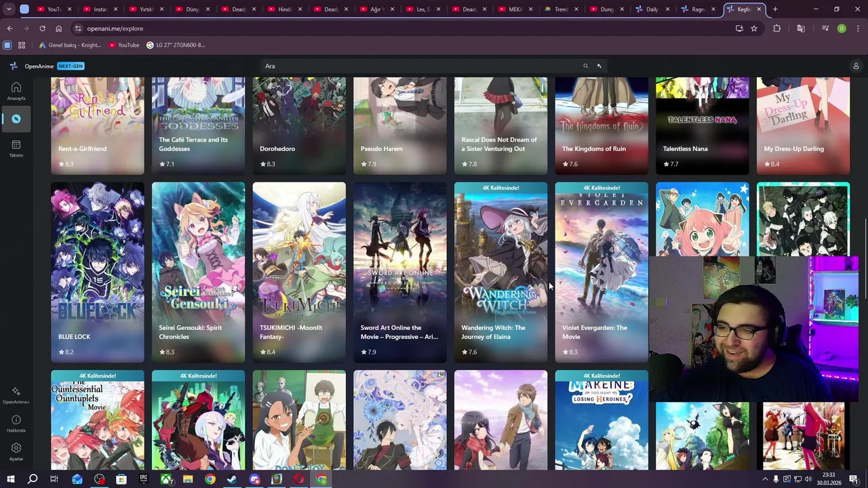This screenshot has width=868, height=488.
Task: Open the media control icon in toolbar
Action: tap(825, 28)
